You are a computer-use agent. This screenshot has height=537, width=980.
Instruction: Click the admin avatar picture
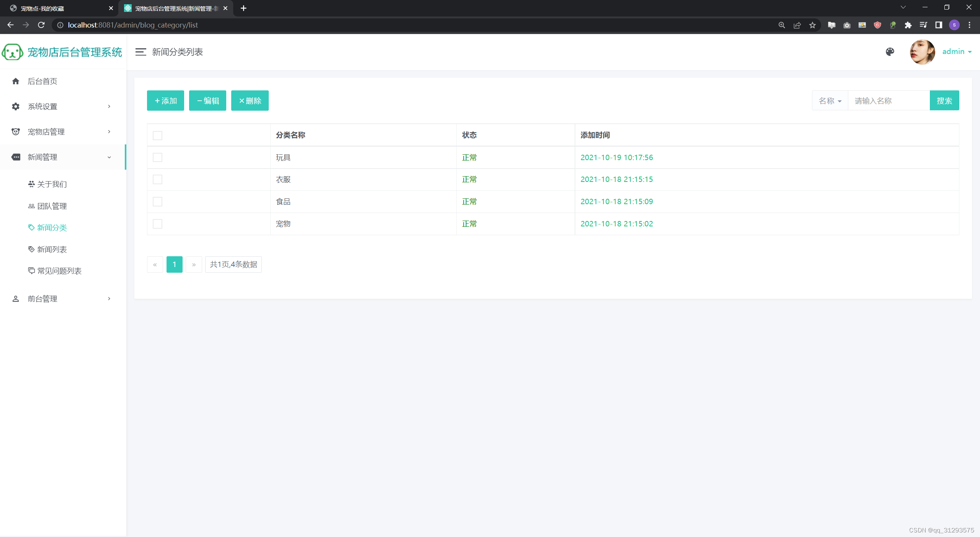922,52
